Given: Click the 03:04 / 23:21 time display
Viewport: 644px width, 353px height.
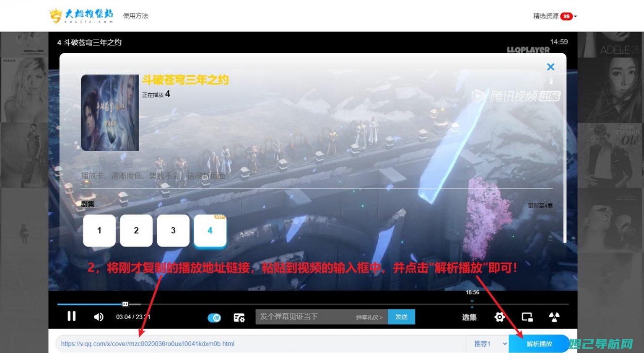Looking at the screenshot, I should (133, 317).
